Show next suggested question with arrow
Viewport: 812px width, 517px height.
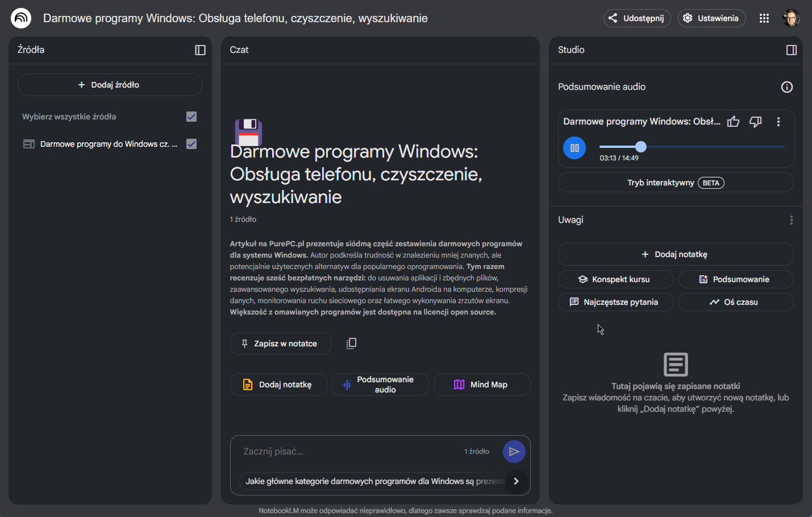coord(516,481)
